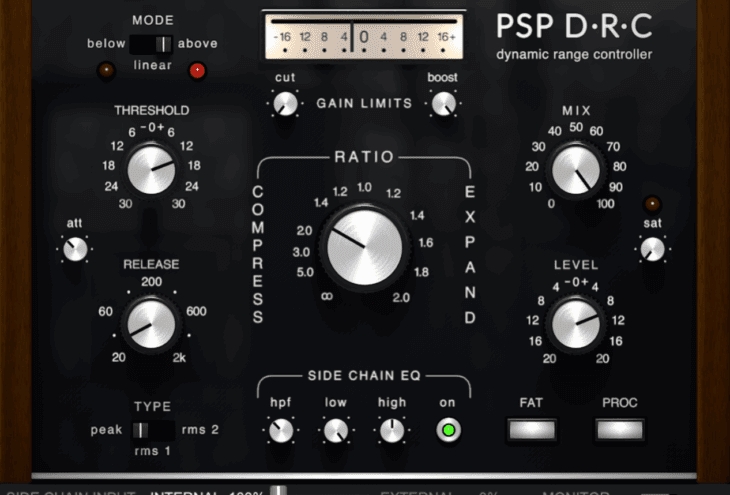Select 'rms 1' detector type label
The height and width of the screenshot is (495, 730).
tap(153, 451)
